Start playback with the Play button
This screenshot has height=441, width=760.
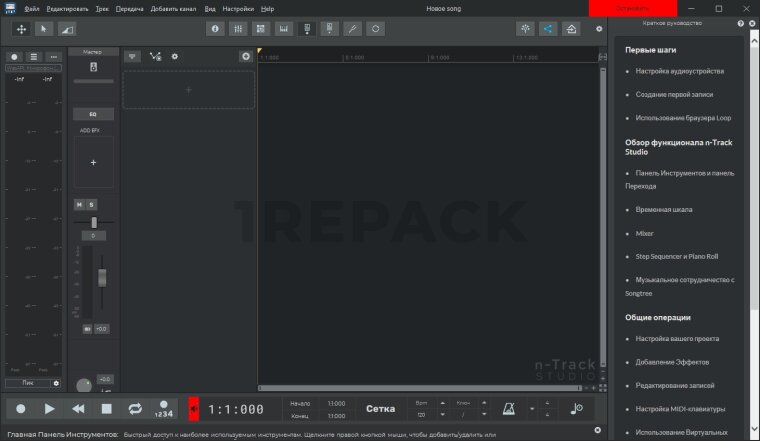click(x=49, y=409)
